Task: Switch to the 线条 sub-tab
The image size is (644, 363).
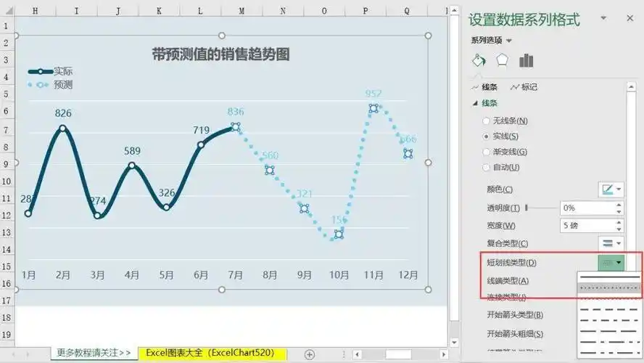Action: (484, 87)
